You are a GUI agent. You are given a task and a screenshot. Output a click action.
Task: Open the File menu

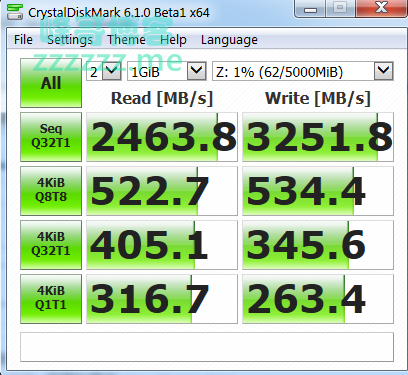[23, 40]
